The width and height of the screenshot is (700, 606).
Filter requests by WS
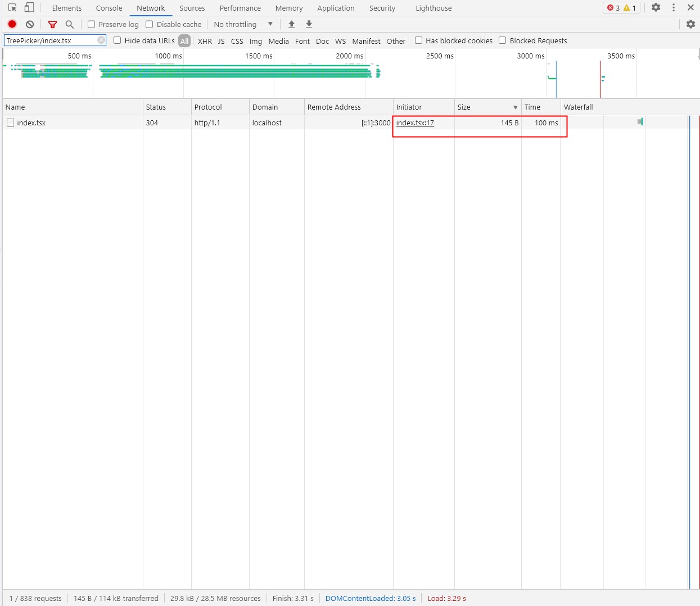click(341, 41)
